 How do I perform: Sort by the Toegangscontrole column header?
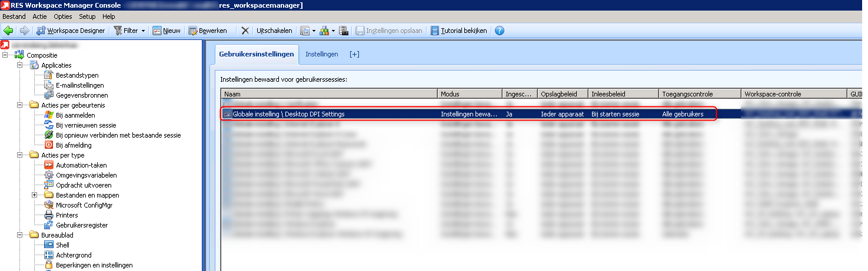[700, 93]
